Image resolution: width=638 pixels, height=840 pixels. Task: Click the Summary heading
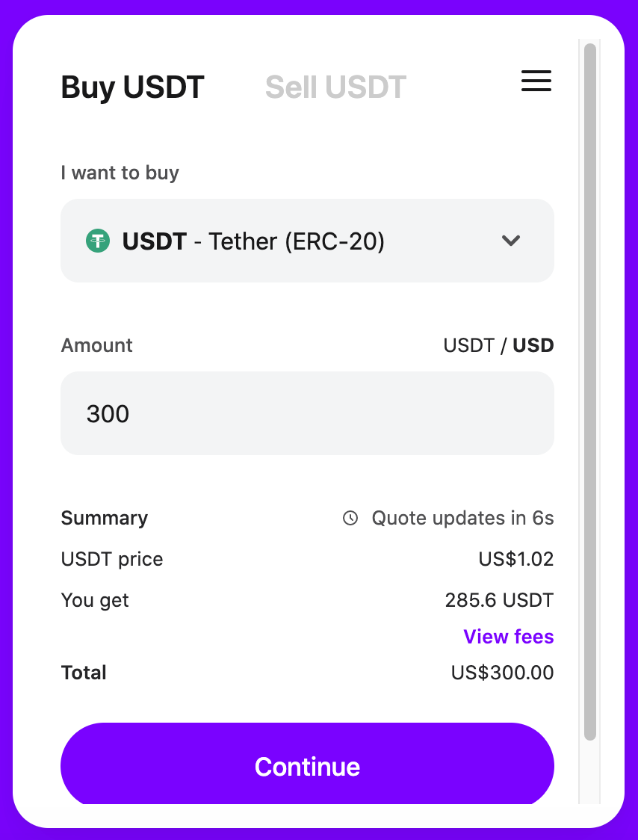click(x=105, y=518)
